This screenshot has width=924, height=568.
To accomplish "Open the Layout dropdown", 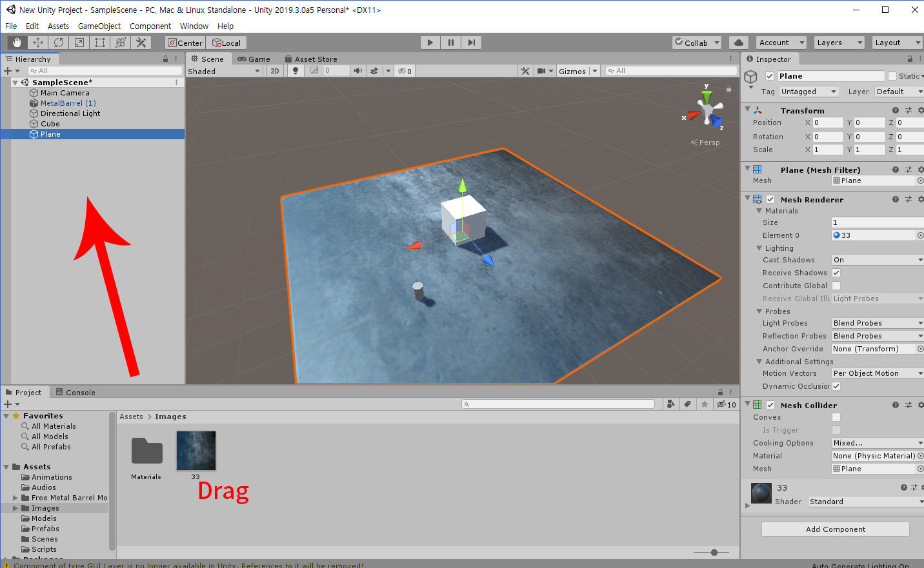I will click(897, 43).
